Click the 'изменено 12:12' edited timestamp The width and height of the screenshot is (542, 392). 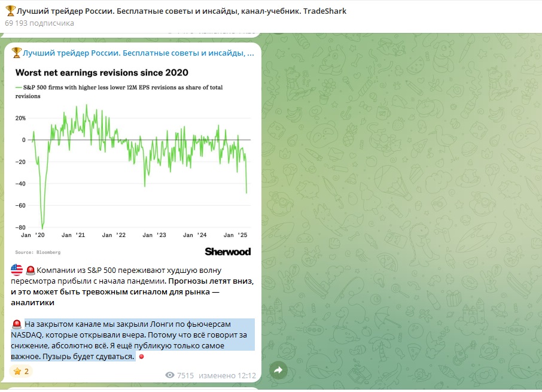click(x=236, y=375)
